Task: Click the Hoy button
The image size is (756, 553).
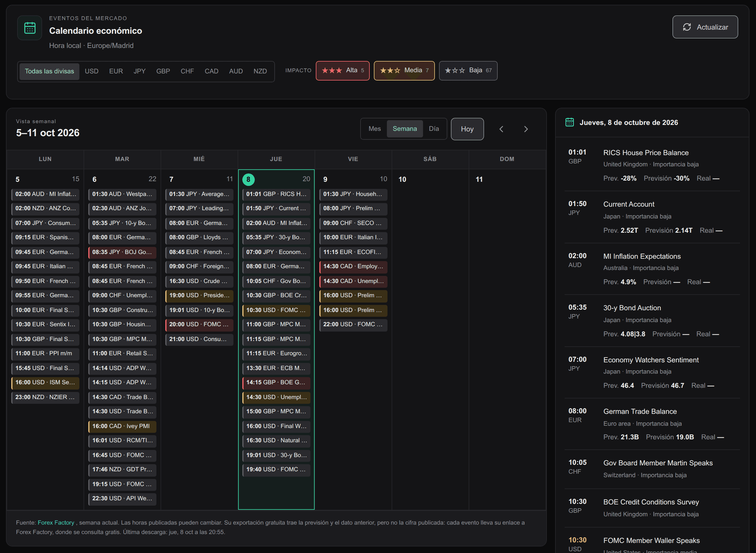Action: (467, 129)
